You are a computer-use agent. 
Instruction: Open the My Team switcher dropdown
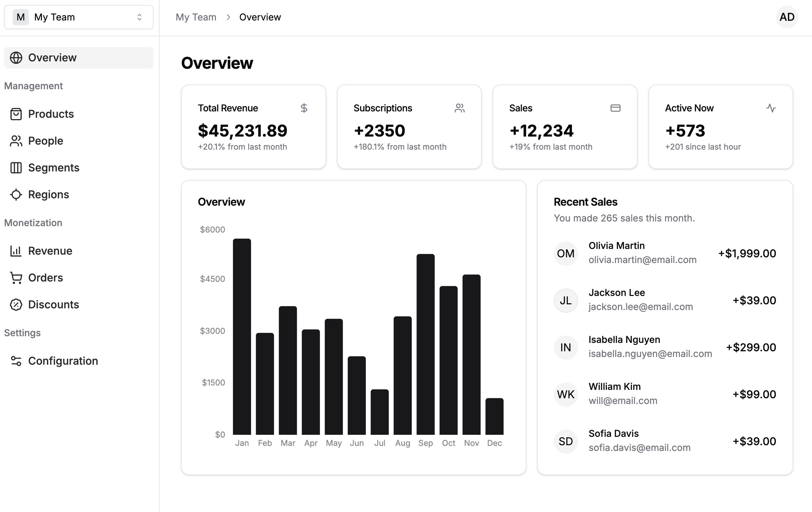(78, 17)
